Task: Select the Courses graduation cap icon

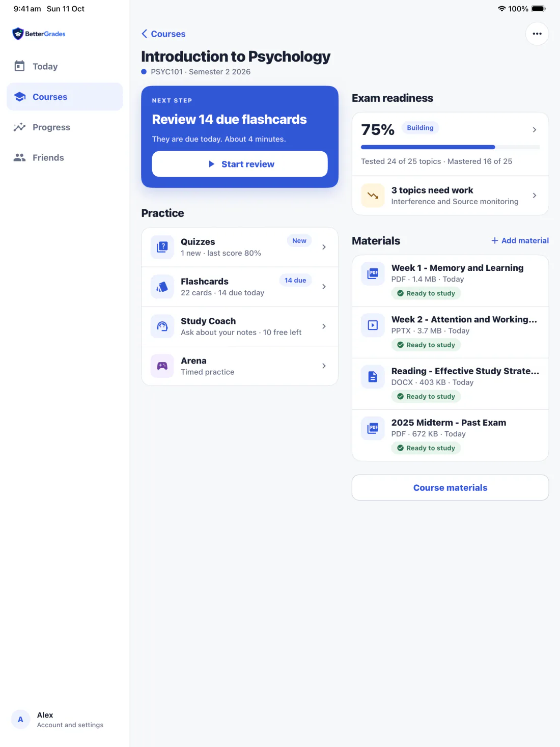Action: (20, 97)
